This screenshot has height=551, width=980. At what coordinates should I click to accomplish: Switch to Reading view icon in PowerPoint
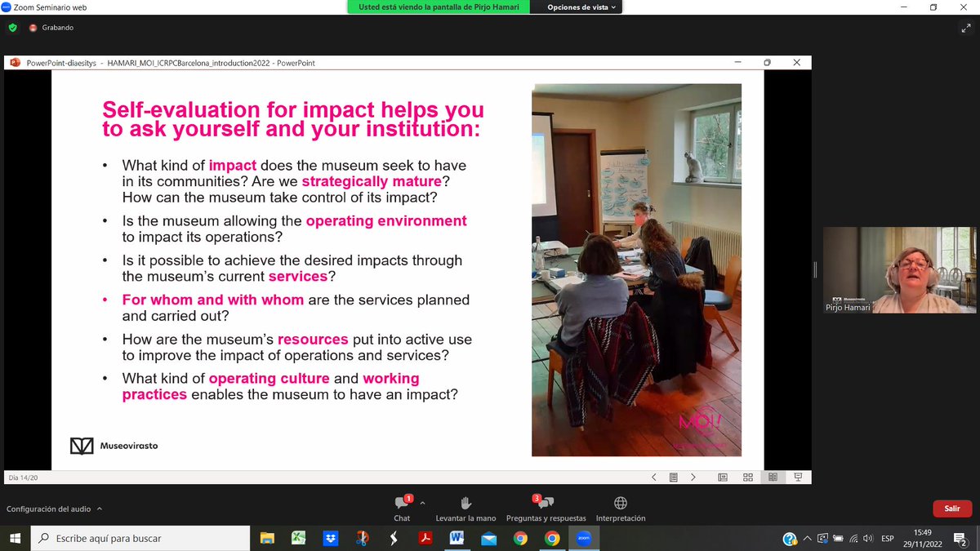click(x=773, y=477)
